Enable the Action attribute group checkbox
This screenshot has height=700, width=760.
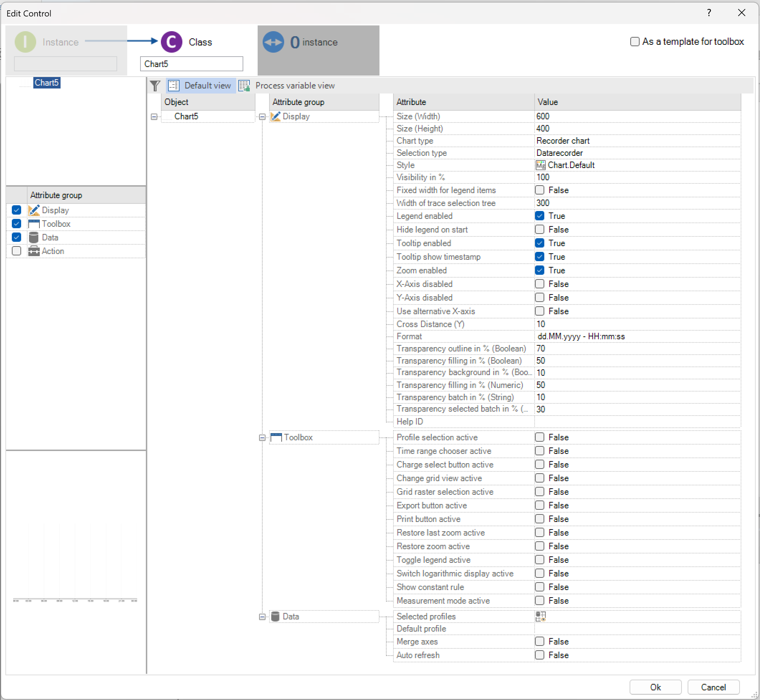point(16,251)
